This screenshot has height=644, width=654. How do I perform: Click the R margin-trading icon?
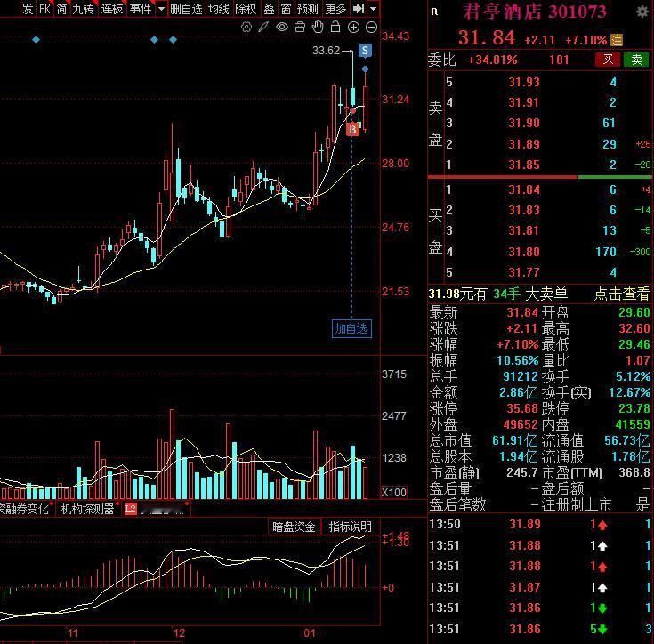(x=434, y=12)
